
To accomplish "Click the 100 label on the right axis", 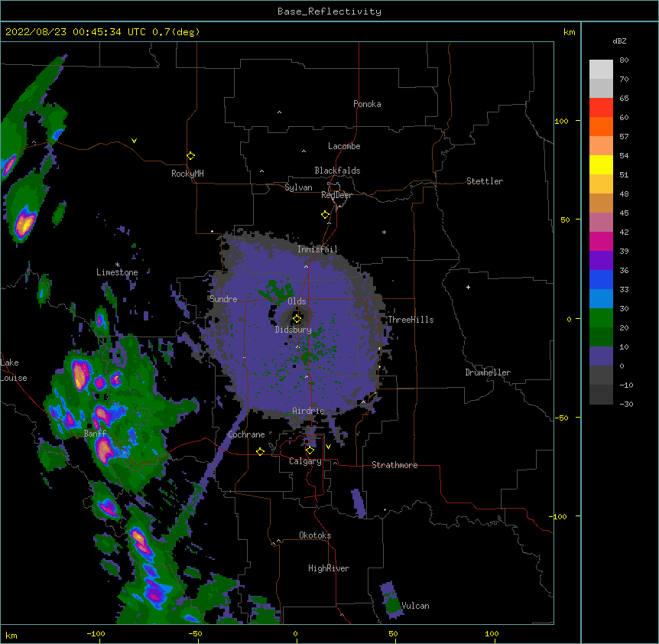I will (561, 122).
